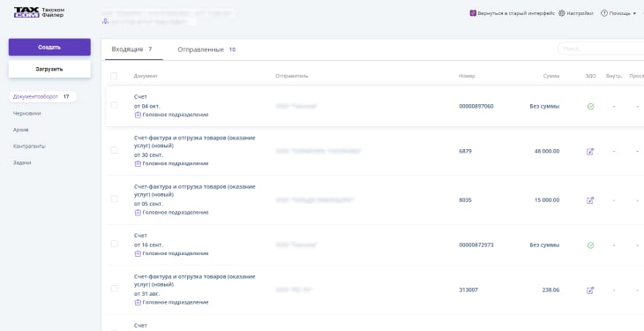Click the Settings gear icon
The width and height of the screenshot is (644, 331).
click(x=562, y=13)
